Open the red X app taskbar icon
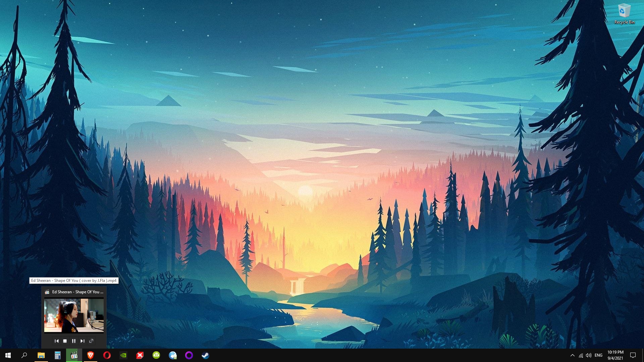Viewport: 644px width, 362px height. (x=140, y=355)
